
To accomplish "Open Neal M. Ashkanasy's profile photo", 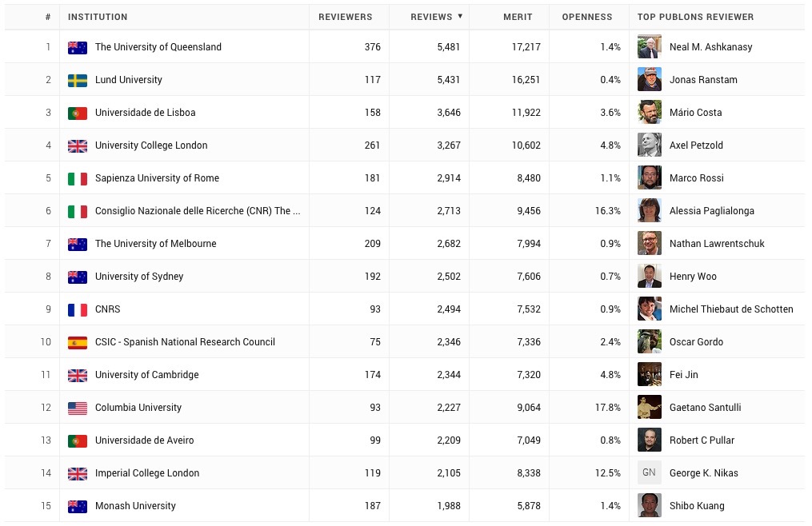I will point(650,46).
